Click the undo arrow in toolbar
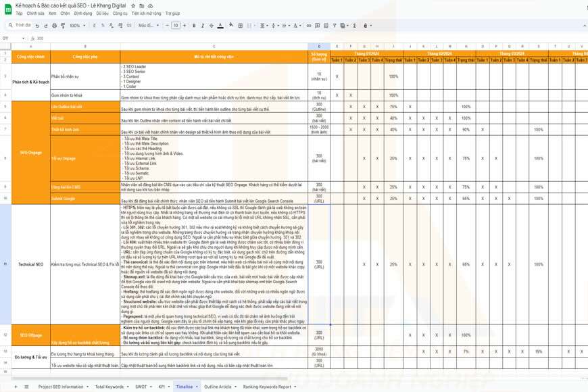This screenshot has width=588, height=392. point(37,26)
